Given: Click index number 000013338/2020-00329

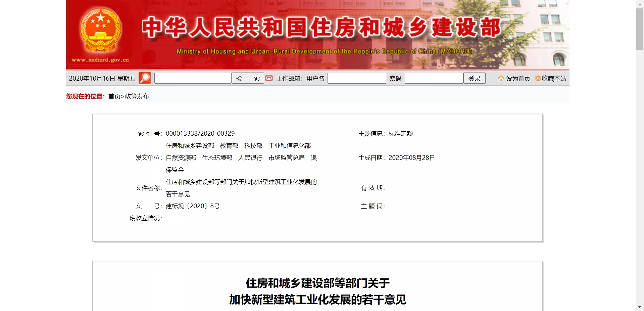Looking at the screenshot, I should 200,134.
